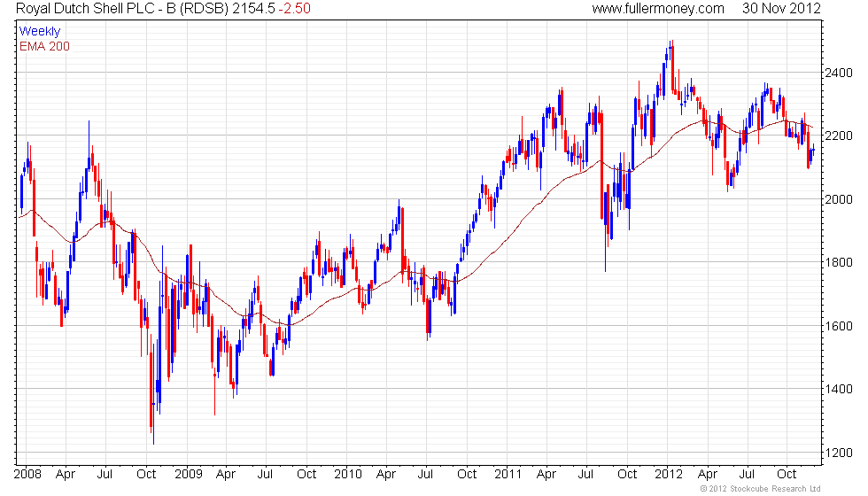Click the 2200 price axis label
Viewport: 868px width, 496px height.
coord(838,136)
